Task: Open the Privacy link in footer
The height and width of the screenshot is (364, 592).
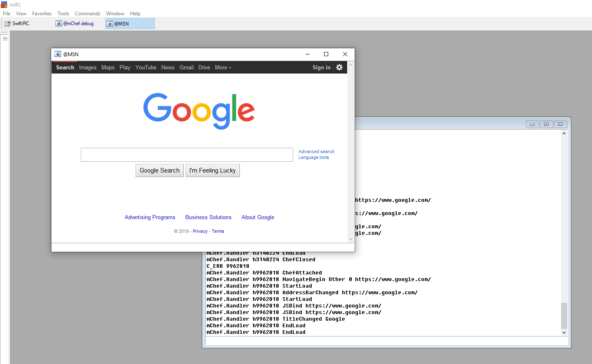Action: click(200, 231)
